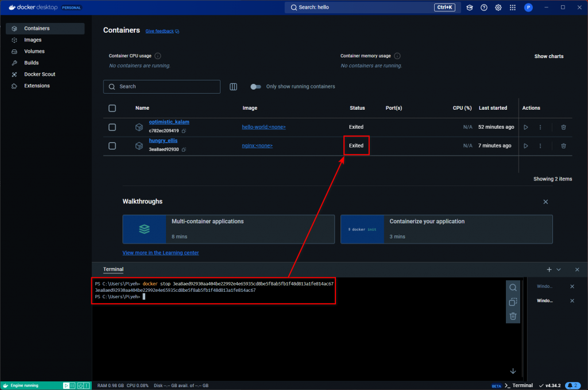Image resolution: width=588 pixels, height=390 pixels.
Task: Open more actions menu for hungry_ellis
Action: [540, 146]
